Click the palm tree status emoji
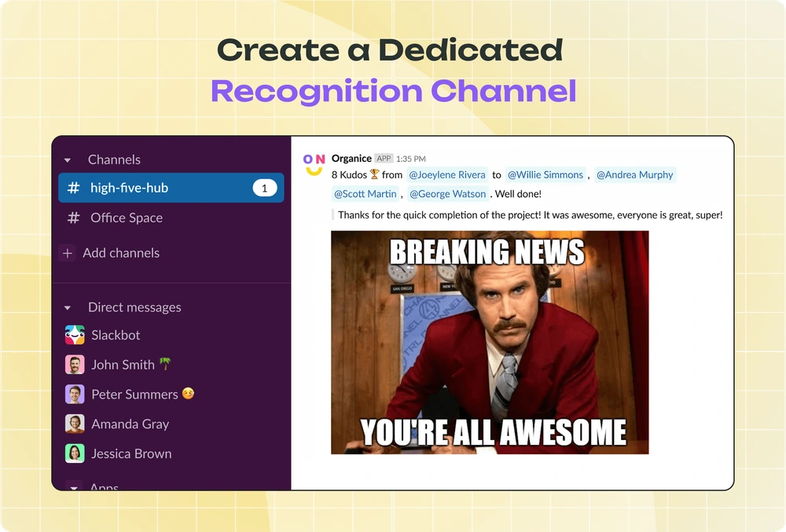The image size is (786, 532). [x=165, y=364]
